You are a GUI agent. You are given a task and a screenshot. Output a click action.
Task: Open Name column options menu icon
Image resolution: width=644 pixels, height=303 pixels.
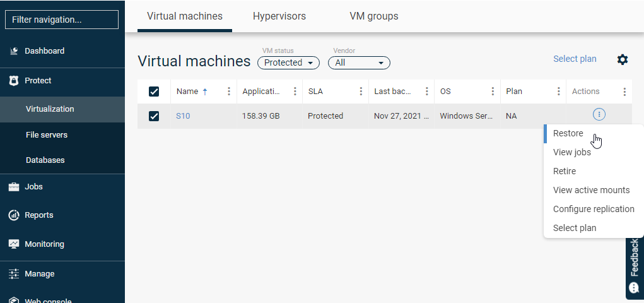click(x=229, y=92)
